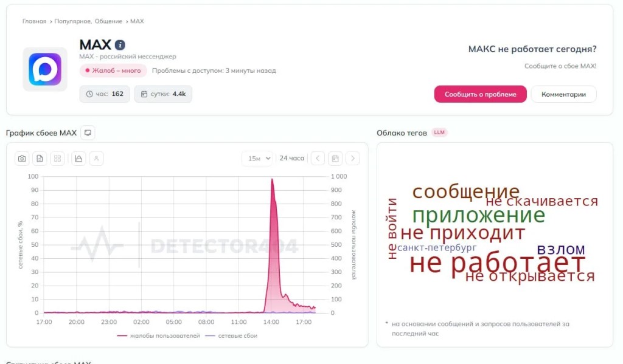
Task: Click the user icon on chart toolbar
Action: (x=96, y=159)
